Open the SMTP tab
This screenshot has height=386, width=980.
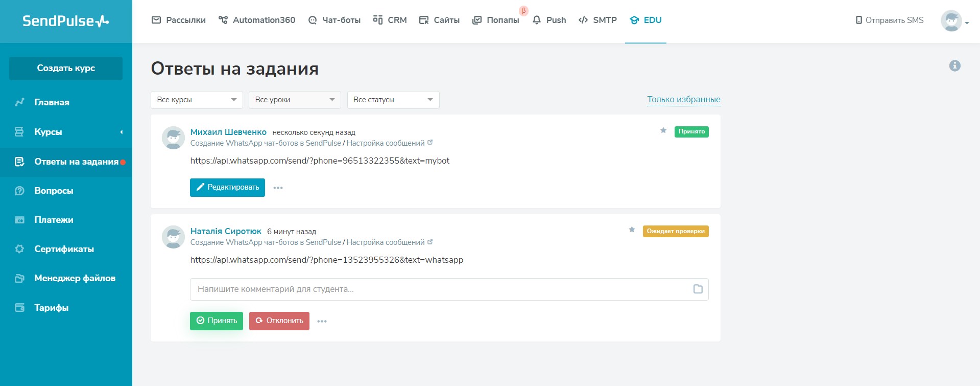597,20
